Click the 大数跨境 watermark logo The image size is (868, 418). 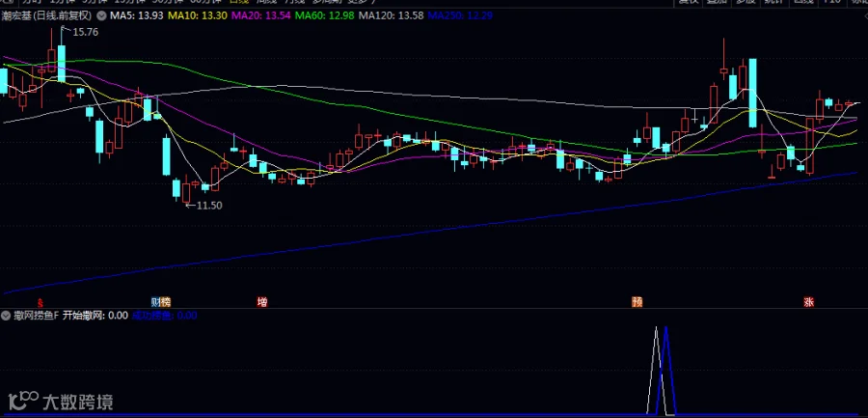(x=61, y=401)
